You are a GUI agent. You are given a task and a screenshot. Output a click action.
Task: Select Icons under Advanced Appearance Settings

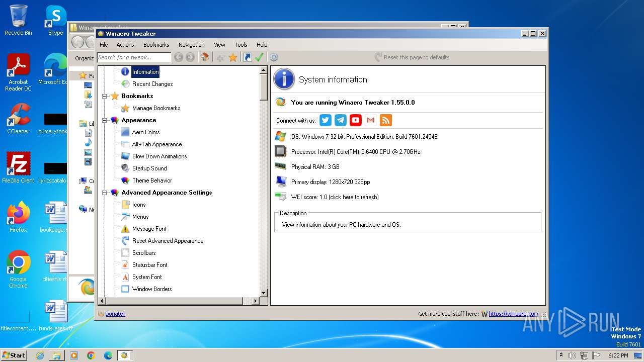(139, 205)
